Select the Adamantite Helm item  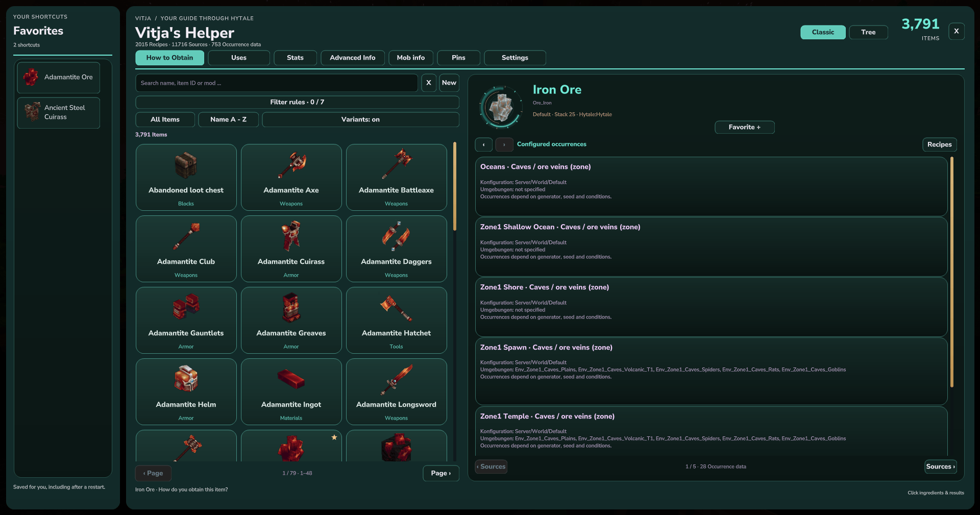(186, 391)
